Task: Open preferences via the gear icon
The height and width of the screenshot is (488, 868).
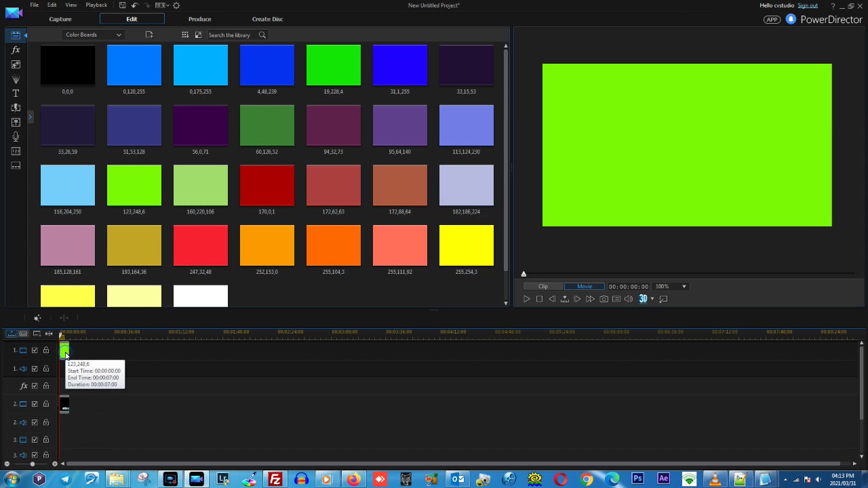Action: click(x=176, y=5)
